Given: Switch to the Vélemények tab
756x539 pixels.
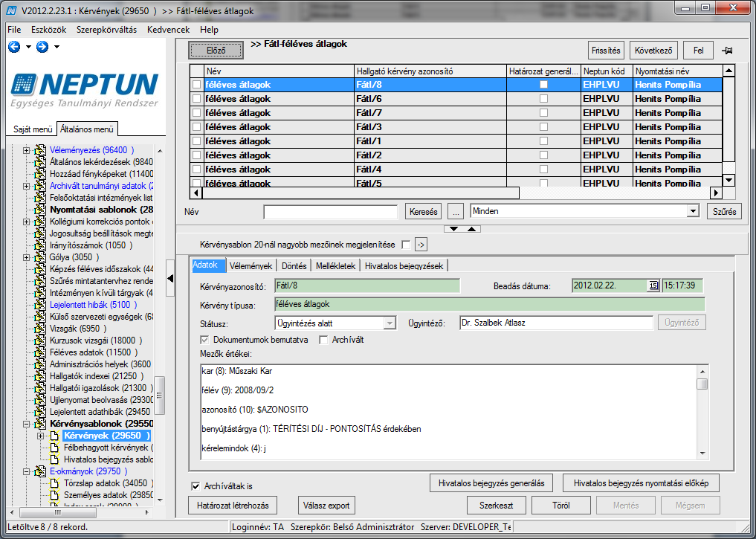Looking at the screenshot, I should 251,265.
